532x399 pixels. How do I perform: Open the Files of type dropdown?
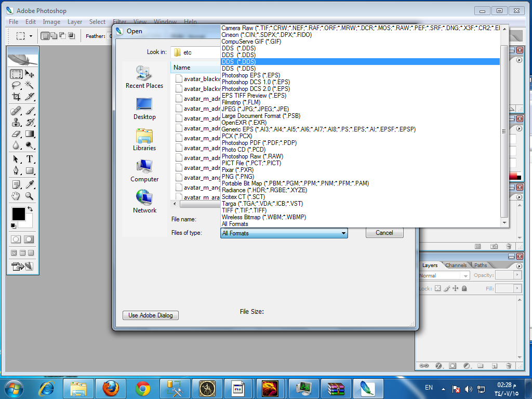pyautogui.click(x=284, y=233)
